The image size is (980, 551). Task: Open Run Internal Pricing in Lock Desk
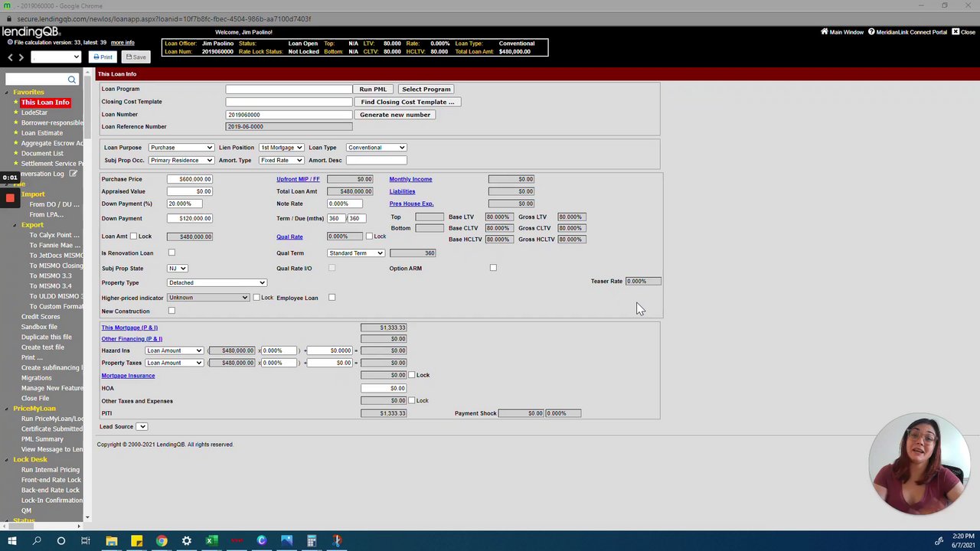point(51,470)
